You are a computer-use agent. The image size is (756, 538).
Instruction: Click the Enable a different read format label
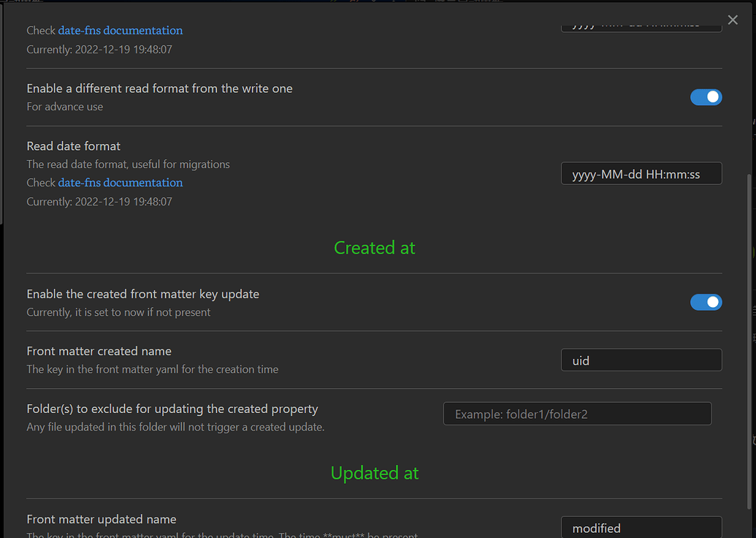click(159, 88)
